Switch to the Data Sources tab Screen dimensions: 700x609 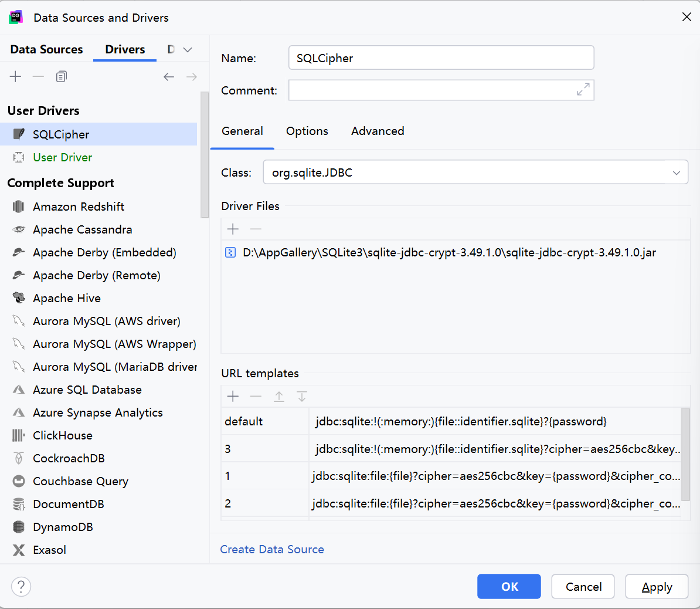tap(46, 49)
